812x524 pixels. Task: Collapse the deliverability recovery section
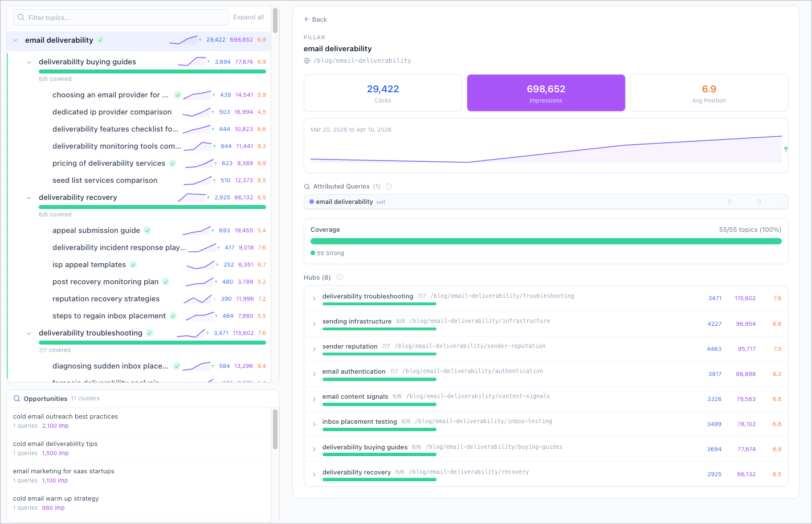tap(29, 197)
